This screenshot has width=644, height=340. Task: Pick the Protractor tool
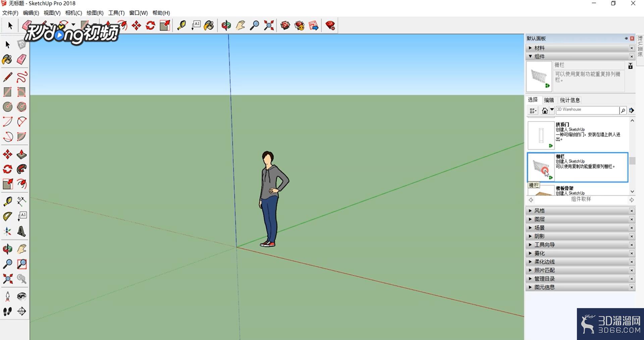[7, 216]
